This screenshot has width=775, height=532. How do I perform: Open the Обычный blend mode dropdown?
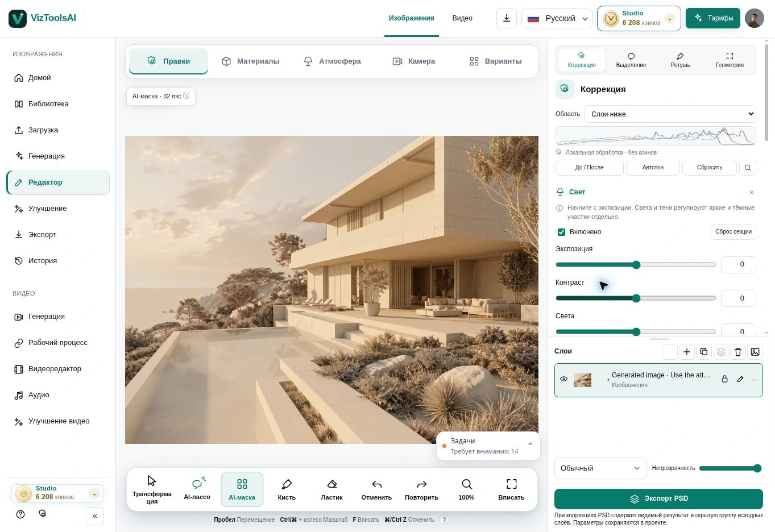(x=600, y=468)
